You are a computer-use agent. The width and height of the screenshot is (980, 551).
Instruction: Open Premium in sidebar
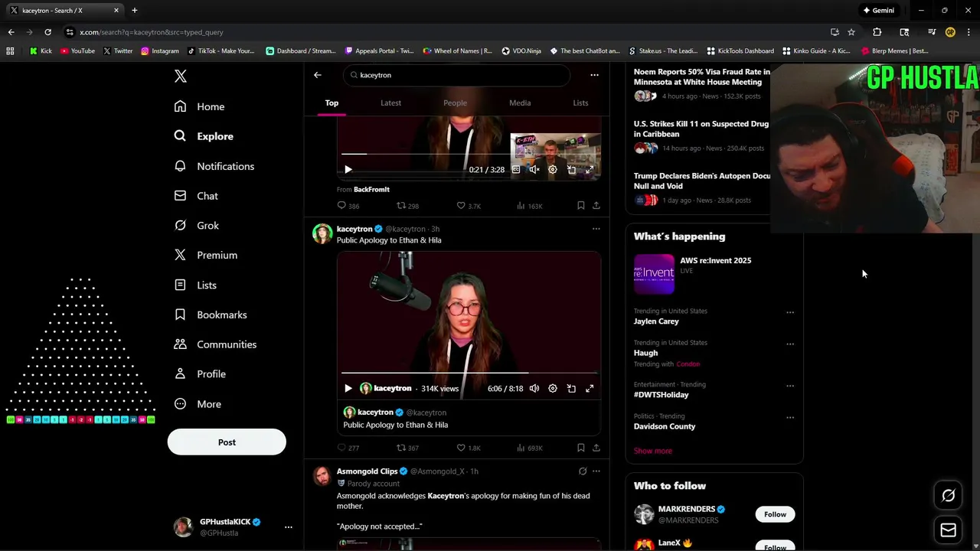pos(206,255)
